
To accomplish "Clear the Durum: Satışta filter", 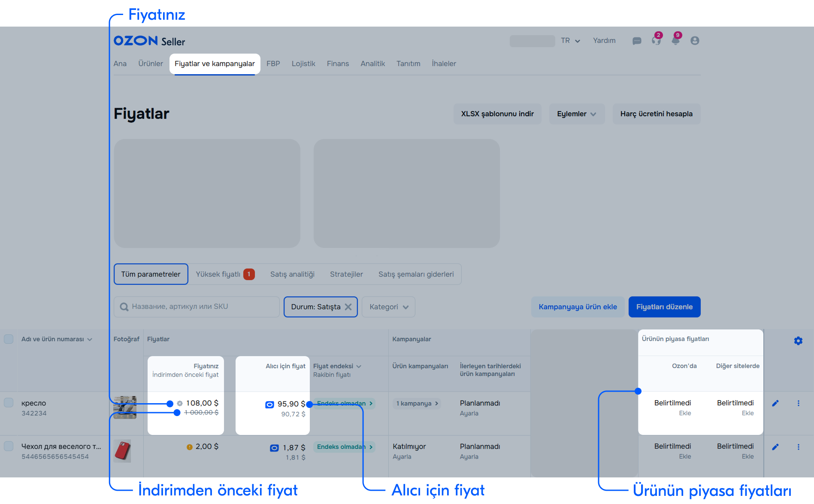I will point(348,307).
